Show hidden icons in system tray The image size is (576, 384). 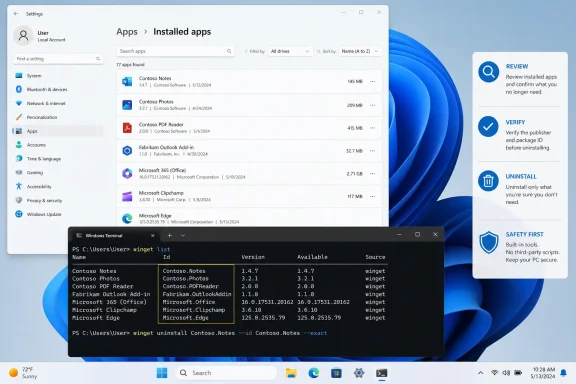(x=480, y=373)
